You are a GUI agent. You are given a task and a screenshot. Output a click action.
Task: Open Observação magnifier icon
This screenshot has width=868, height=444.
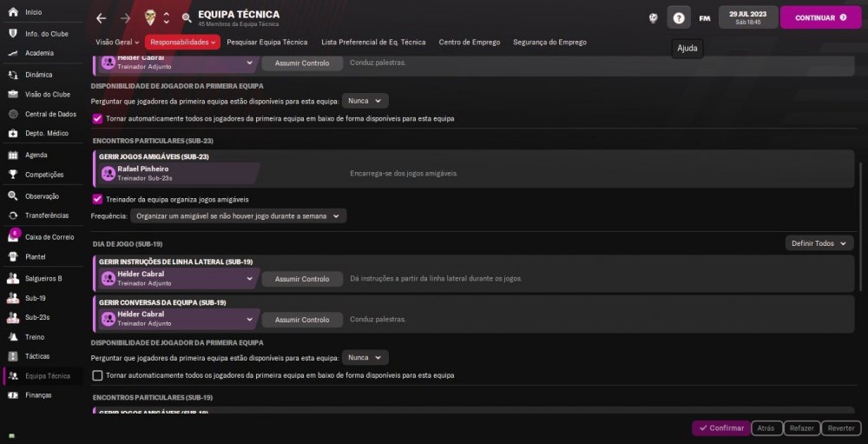coord(13,196)
